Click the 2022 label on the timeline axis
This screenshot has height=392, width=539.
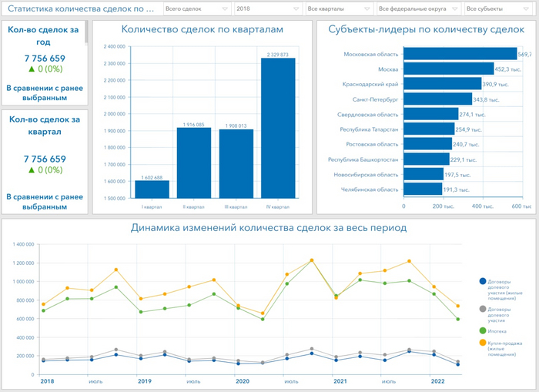pyautogui.click(x=437, y=381)
